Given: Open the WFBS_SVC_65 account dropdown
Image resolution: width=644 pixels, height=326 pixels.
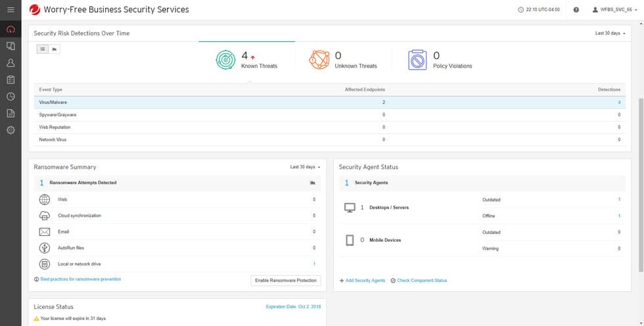Looking at the screenshot, I should [615, 9].
